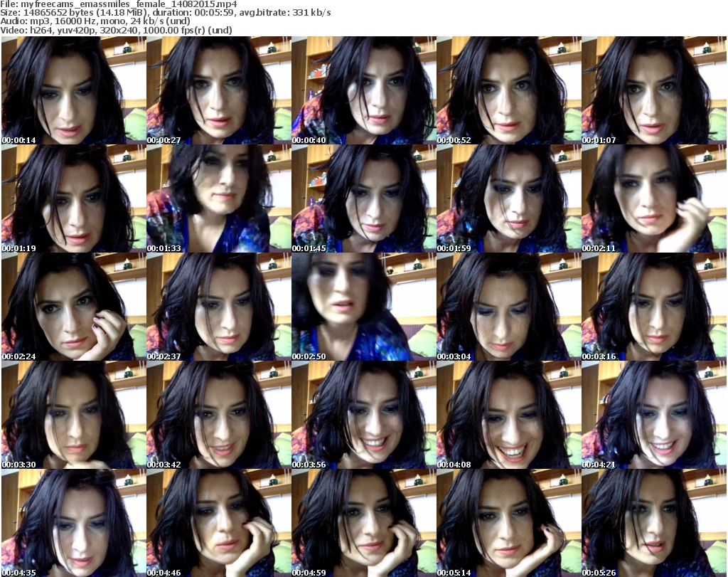728x577 pixels.
Task: Pick the 00:02:24 video frame
Action: point(73,307)
